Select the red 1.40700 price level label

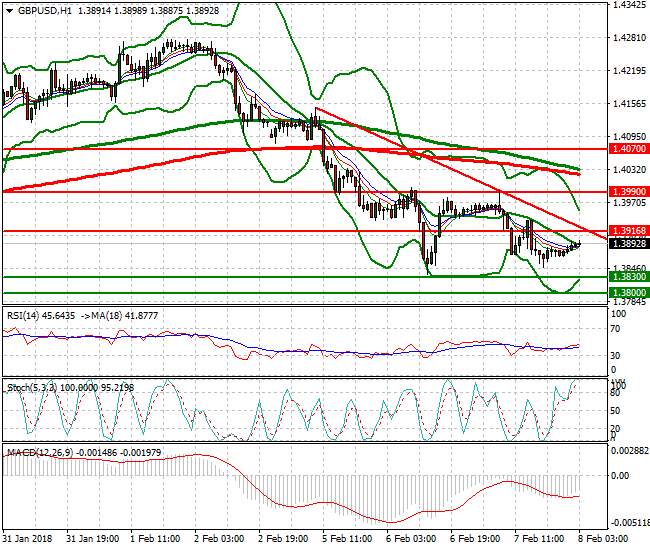[x=629, y=149]
